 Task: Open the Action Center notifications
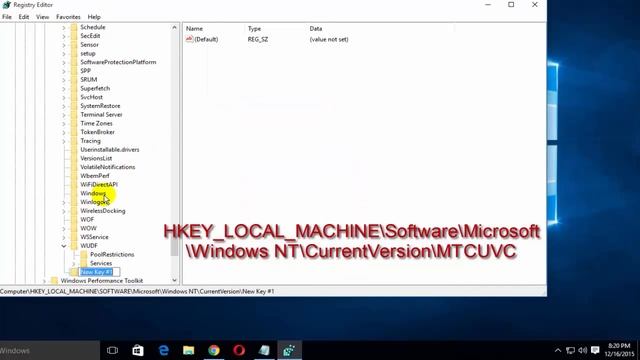point(595,350)
